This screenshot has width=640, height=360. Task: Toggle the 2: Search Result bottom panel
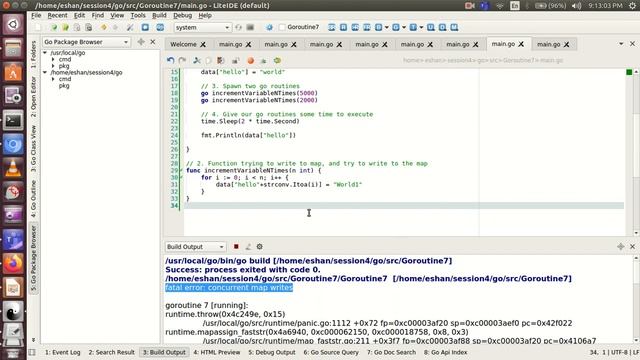coord(111,352)
